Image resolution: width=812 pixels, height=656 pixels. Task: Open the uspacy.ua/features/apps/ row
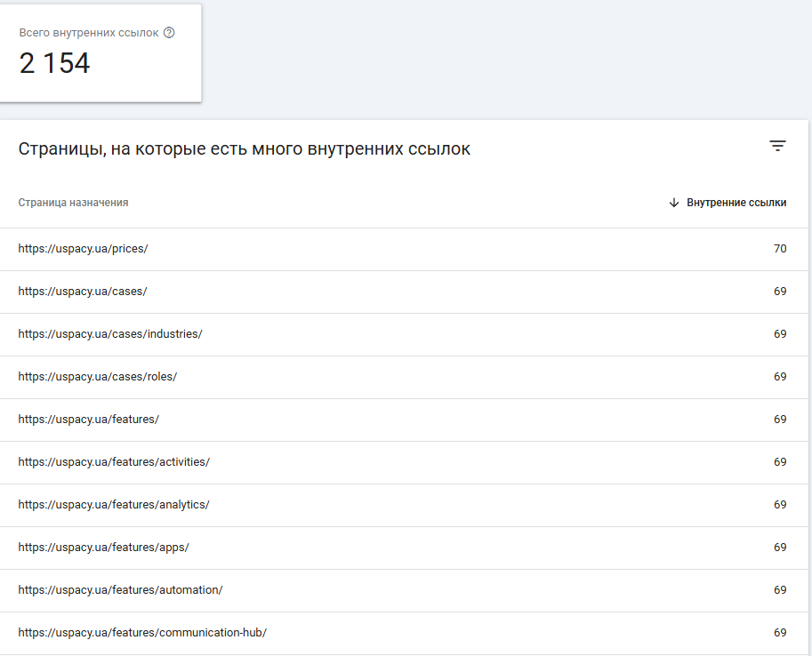(x=404, y=548)
